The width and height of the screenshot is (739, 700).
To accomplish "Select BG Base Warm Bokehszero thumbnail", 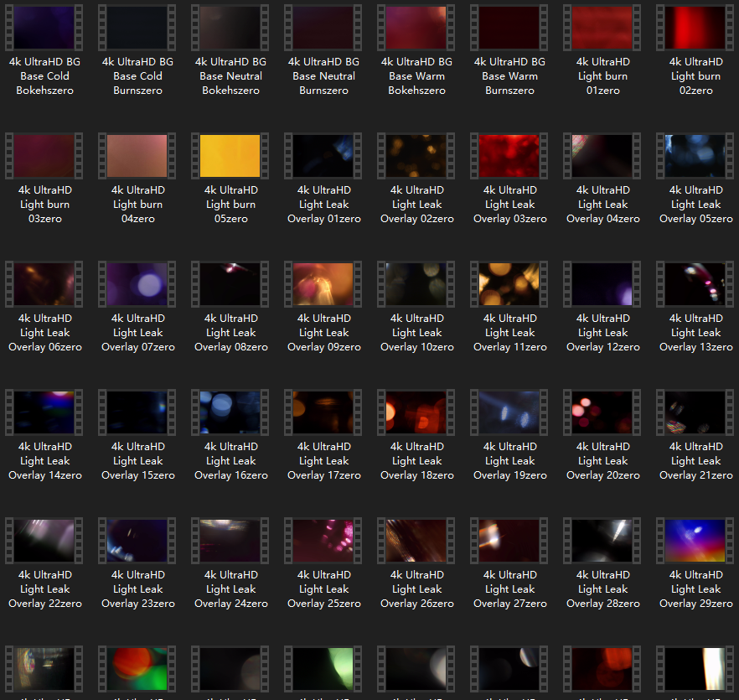I will 416,28.
